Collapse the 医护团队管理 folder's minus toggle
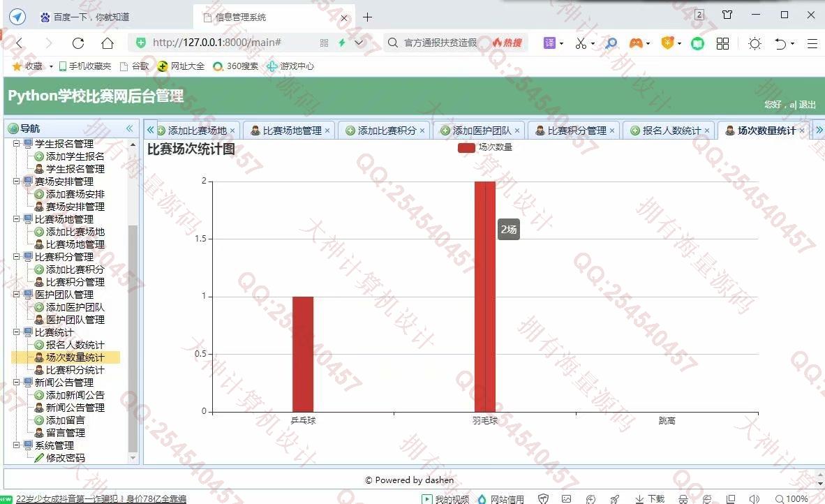 click(16, 295)
